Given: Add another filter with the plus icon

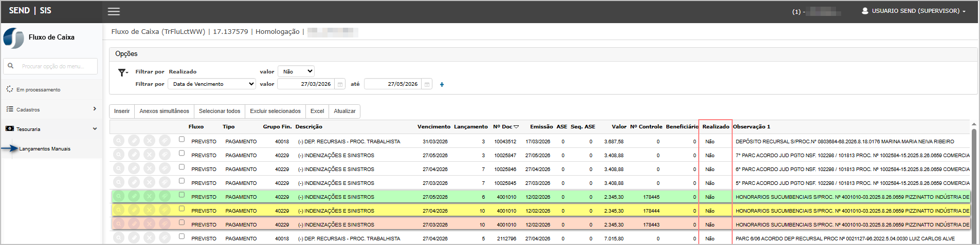Looking at the screenshot, I should point(442,84).
